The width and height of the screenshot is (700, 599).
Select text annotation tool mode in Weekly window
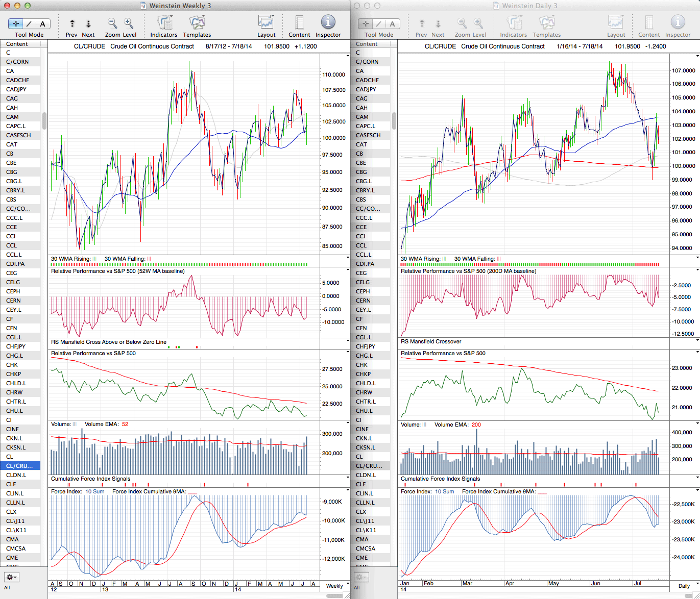tap(42, 24)
